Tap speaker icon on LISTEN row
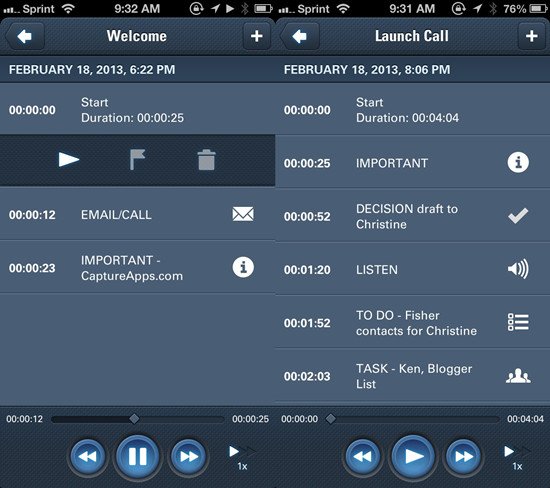The image size is (550, 488). [x=518, y=269]
